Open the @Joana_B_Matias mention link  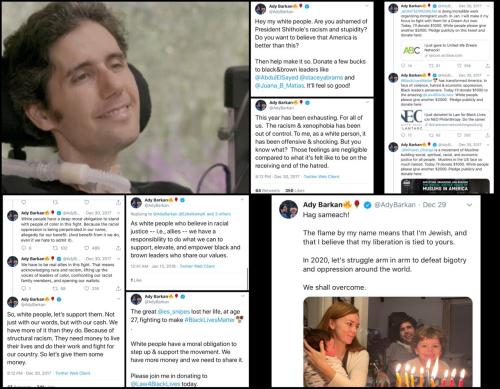coord(280,86)
